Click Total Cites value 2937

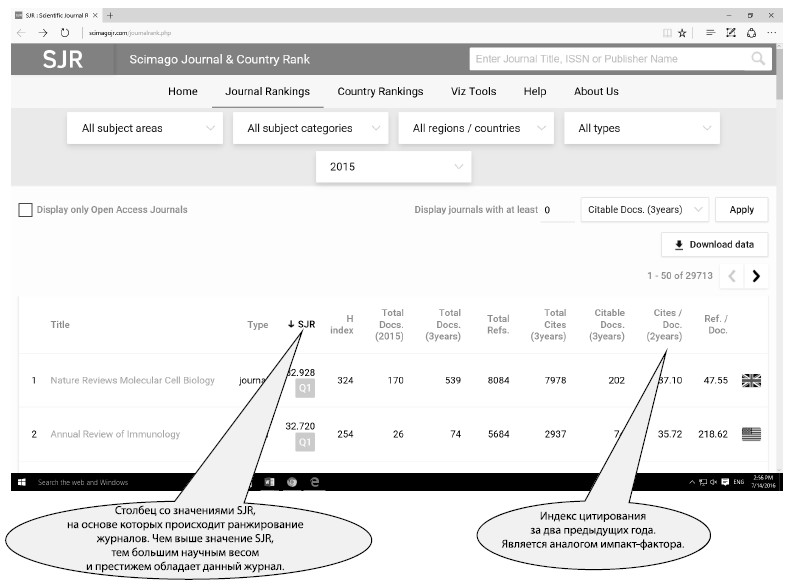555,434
